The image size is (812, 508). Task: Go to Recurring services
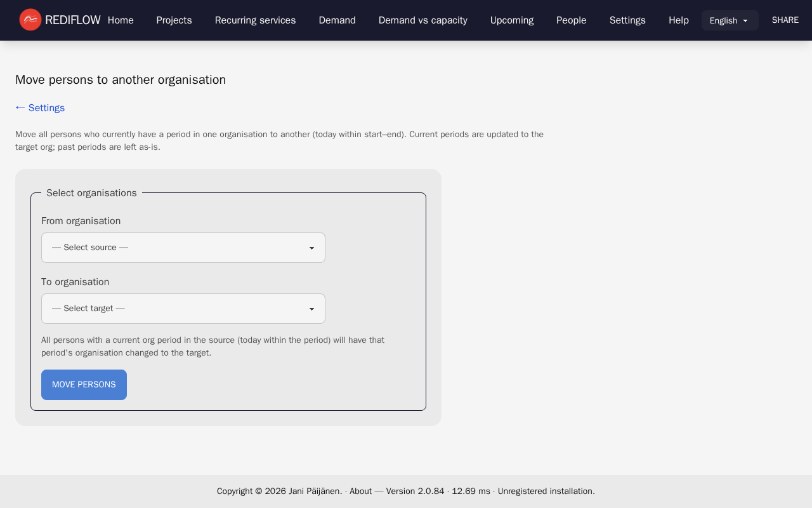click(255, 20)
